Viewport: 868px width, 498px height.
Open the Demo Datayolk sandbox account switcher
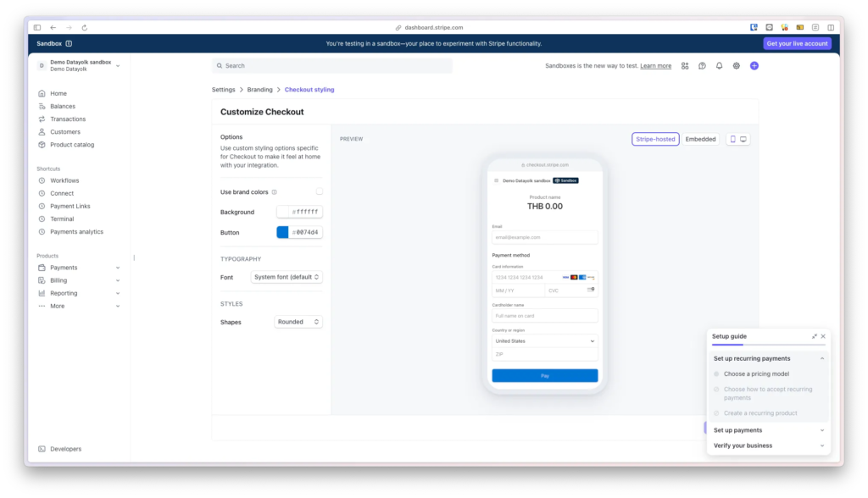point(79,66)
